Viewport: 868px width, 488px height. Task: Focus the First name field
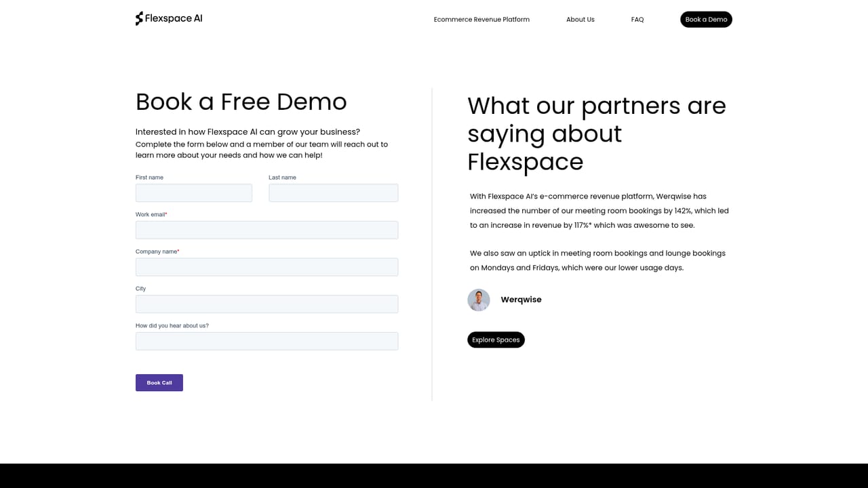point(194,193)
